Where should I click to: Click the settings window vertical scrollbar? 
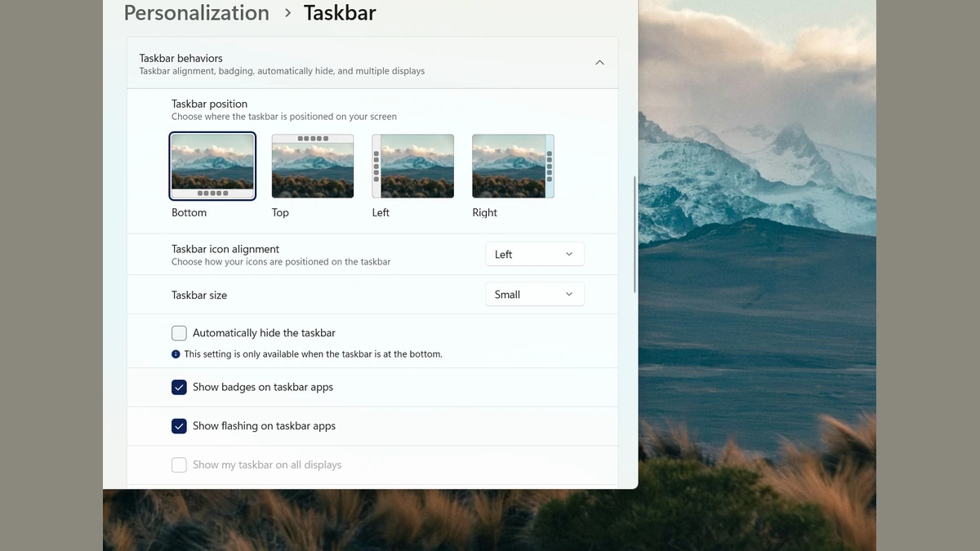pos(635,234)
